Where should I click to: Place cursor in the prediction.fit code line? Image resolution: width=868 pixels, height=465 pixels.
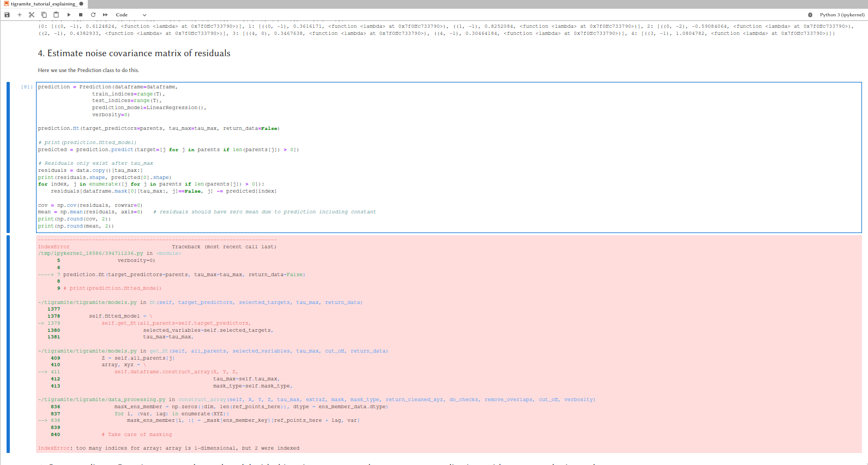click(159, 128)
